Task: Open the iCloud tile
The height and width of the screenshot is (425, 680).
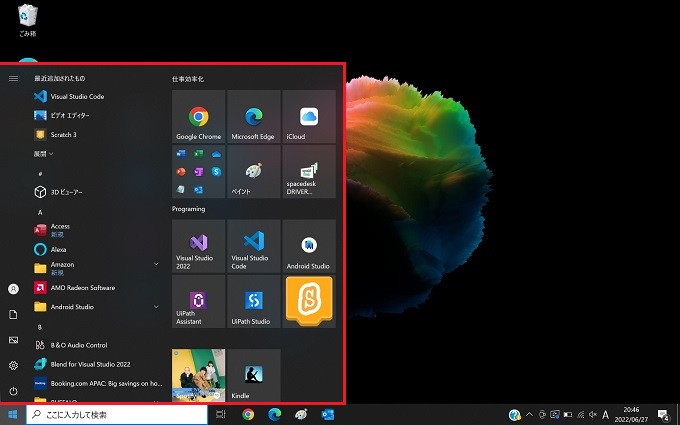Action: point(309,116)
